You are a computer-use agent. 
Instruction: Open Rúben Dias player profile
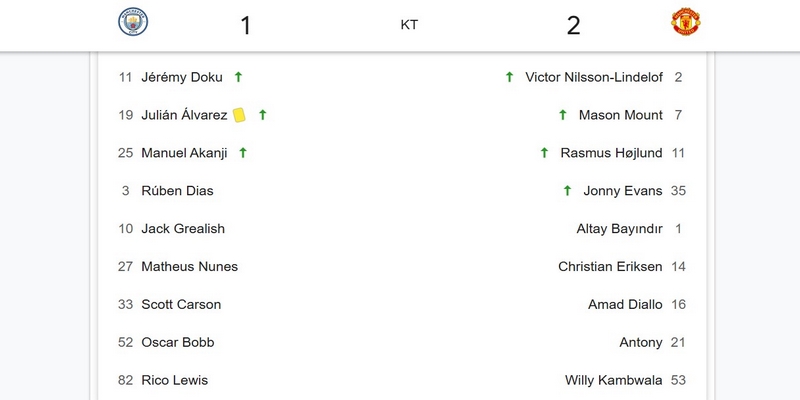coord(177,191)
